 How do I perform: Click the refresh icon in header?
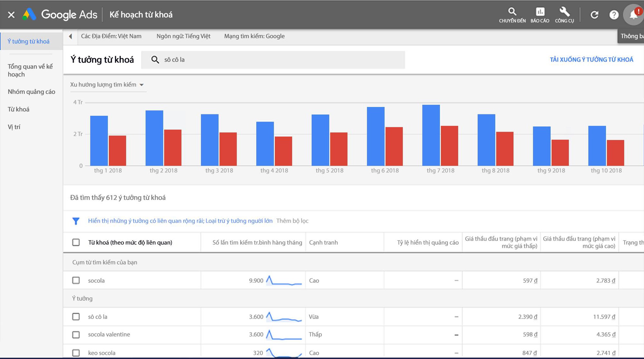click(594, 15)
